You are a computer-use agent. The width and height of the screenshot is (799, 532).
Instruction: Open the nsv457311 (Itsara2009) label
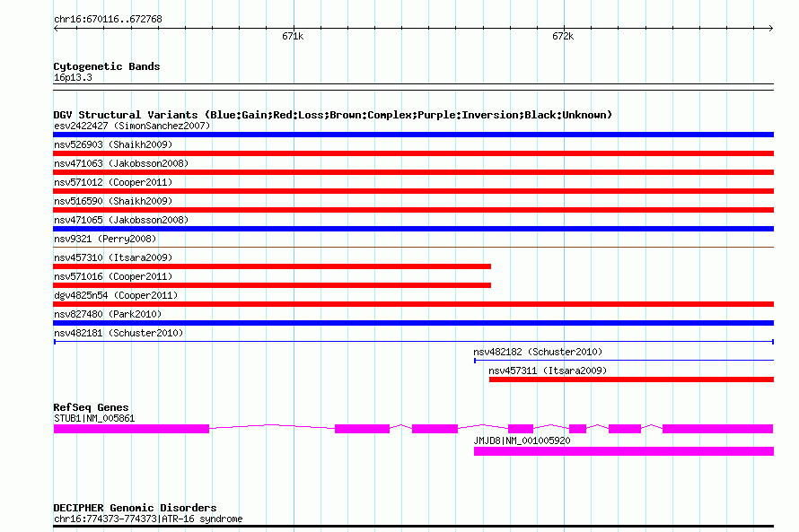(x=548, y=371)
